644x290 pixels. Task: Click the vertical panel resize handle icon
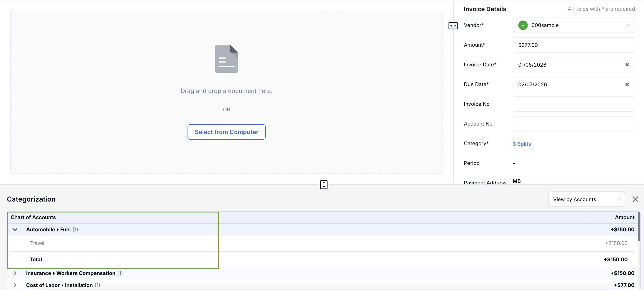(324, 184)
